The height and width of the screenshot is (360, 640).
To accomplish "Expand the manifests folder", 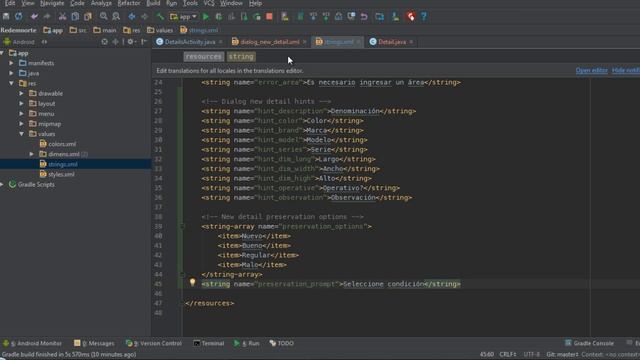I will (11, 63).
